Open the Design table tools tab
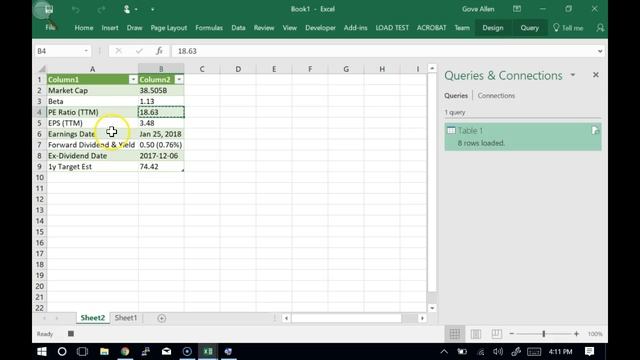This screenshot has height=360, width=640. 493,28
